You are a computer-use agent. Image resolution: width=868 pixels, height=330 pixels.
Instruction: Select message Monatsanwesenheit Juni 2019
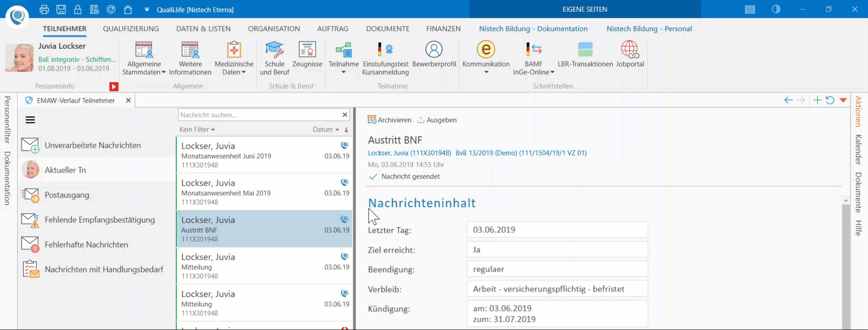264,155
